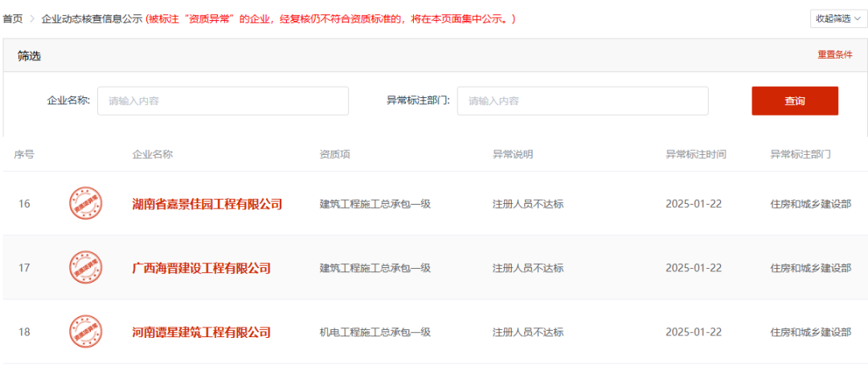The height and width of the screenshot is (366, 868).
Task: Click the 资质项 column header
Action: [x=334, y=154]
